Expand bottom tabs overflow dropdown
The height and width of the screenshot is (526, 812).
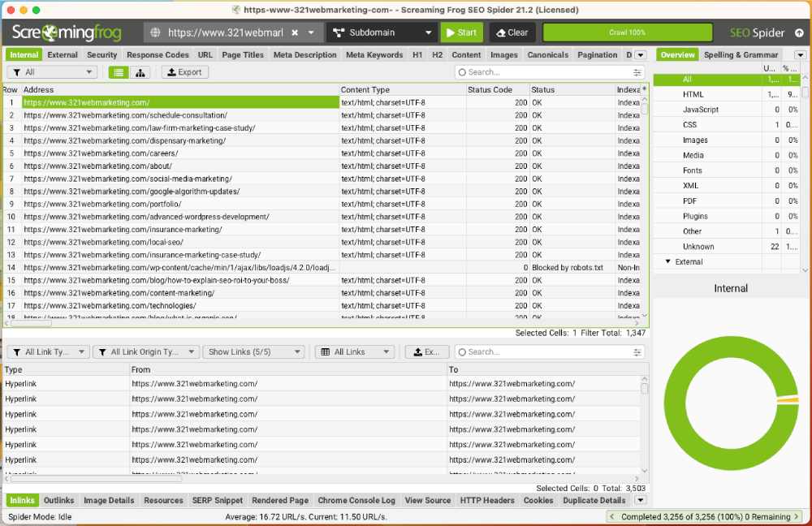[x=641, y=500]
